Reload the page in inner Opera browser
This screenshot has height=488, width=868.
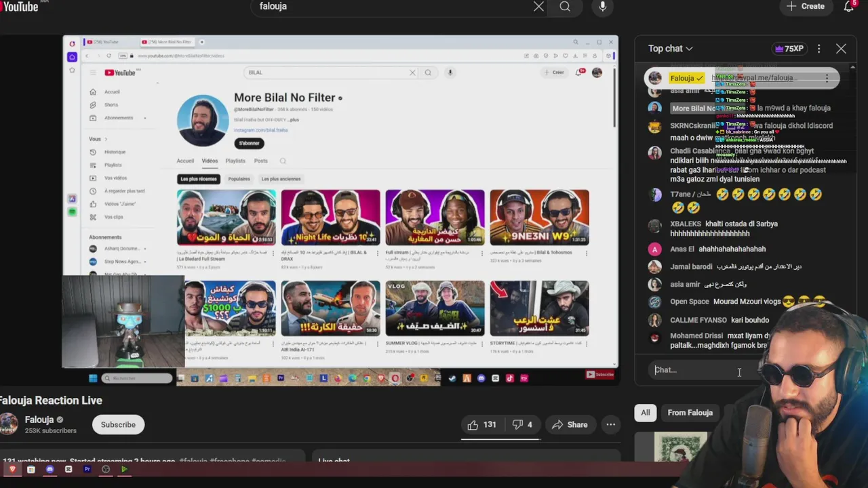108,56
